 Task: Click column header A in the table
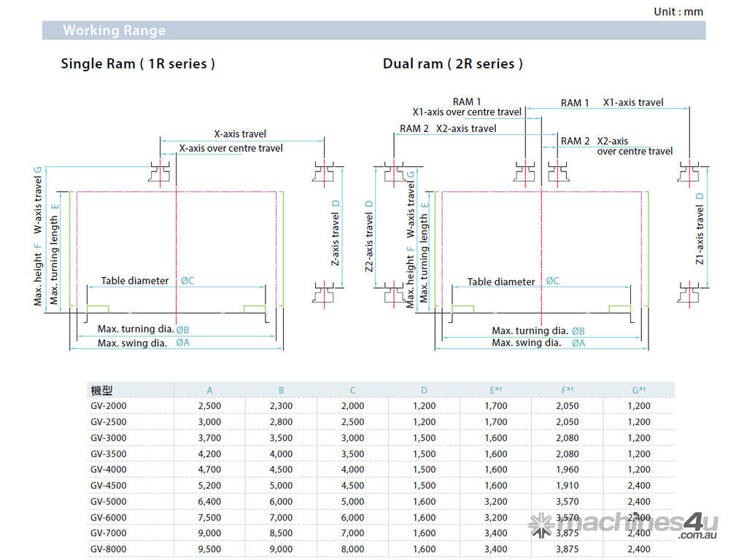point(210,390)
